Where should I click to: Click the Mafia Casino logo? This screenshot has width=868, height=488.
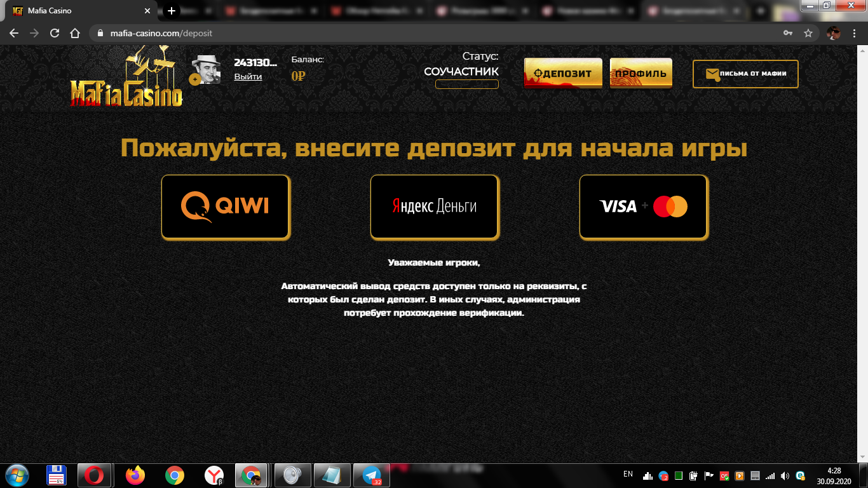click(126, 78)
